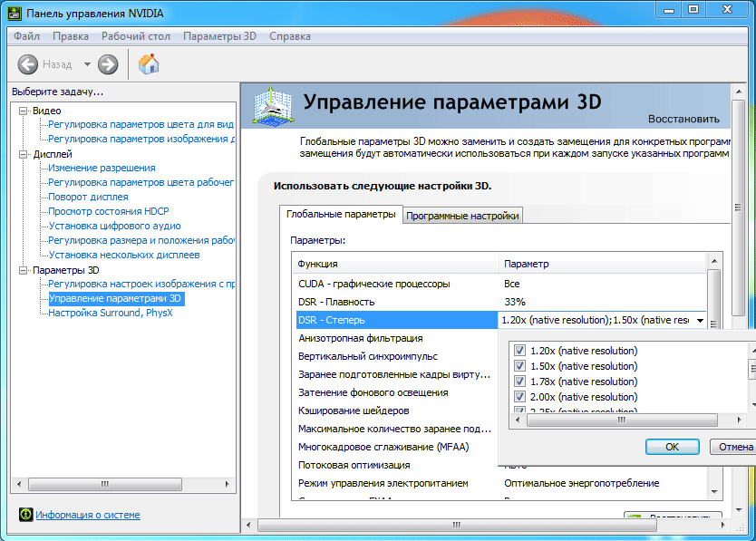This screenshot has height=541, width=756.
Task: Select the Кэширование шейдеров row
Action: [x=396, y=411]
